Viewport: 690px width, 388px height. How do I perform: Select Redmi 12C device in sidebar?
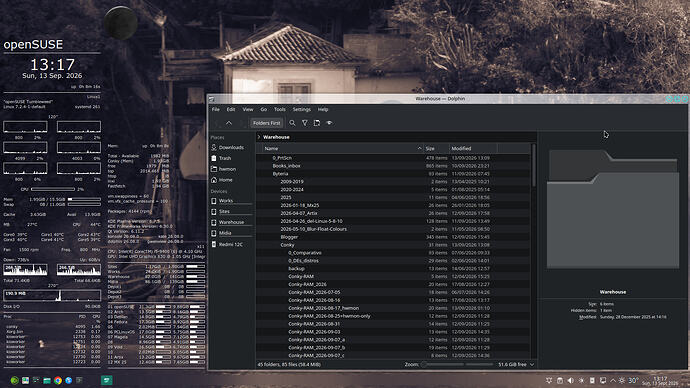pyautogui.click(x=231, y=244)
